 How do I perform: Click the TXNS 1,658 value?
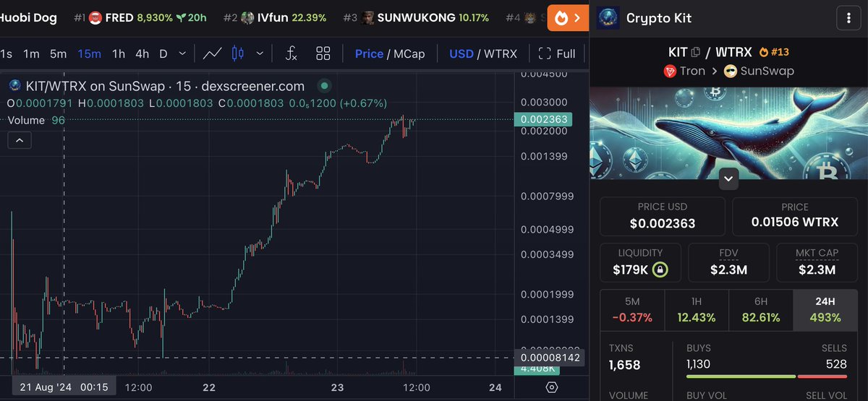click(x=624, y=365)
